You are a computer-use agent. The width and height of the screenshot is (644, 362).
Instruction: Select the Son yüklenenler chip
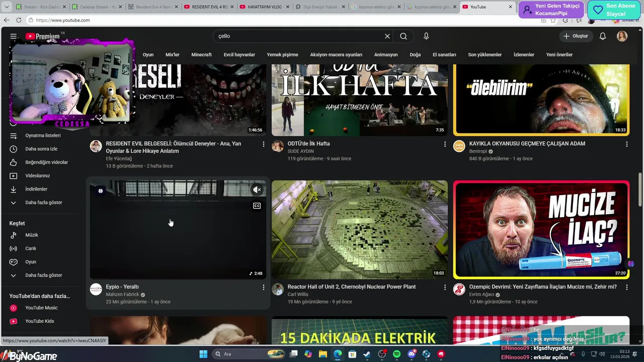485,55
